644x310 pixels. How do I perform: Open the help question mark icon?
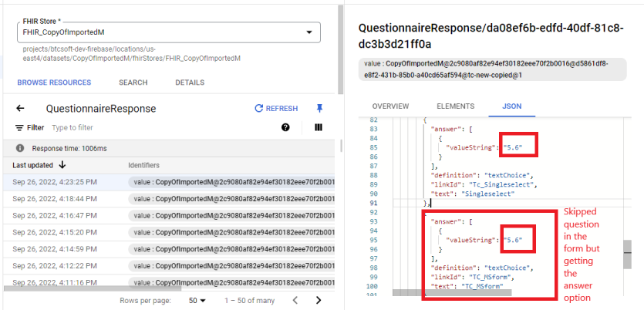(285, 128)
